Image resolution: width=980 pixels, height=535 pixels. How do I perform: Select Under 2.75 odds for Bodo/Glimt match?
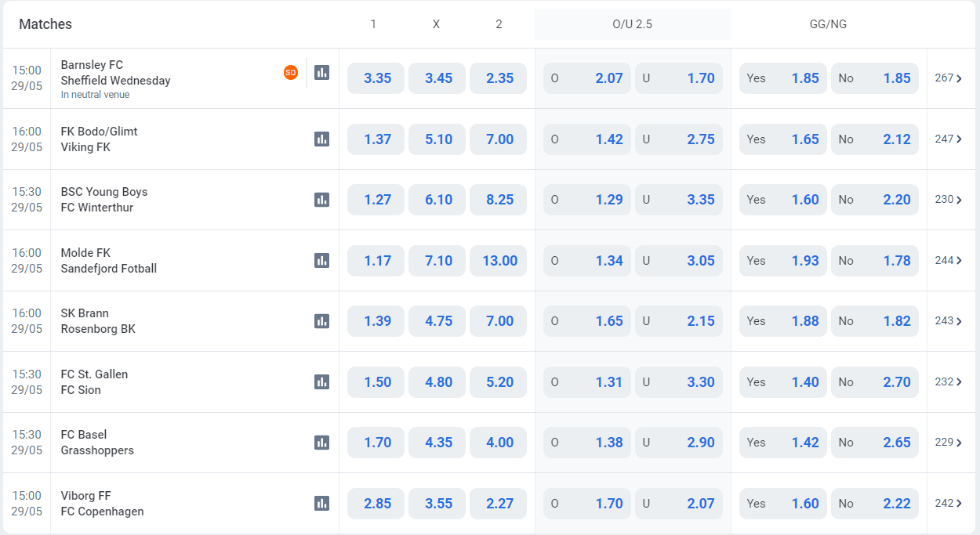[x=678, y=139]
